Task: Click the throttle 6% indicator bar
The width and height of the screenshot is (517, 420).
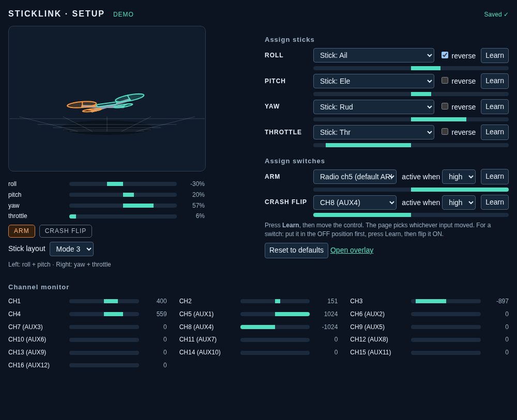Action: pyautogui.click(x=123, y=216)
